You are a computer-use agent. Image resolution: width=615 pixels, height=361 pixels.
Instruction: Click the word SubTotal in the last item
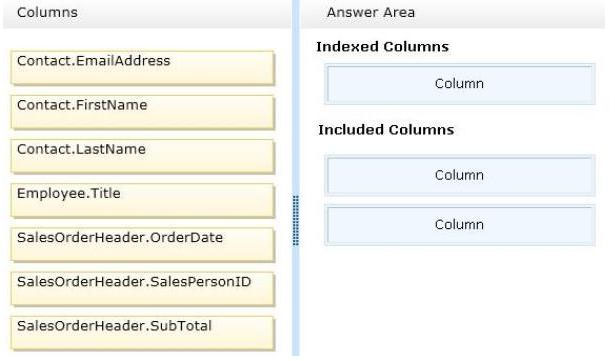click(x=181, y=326)
